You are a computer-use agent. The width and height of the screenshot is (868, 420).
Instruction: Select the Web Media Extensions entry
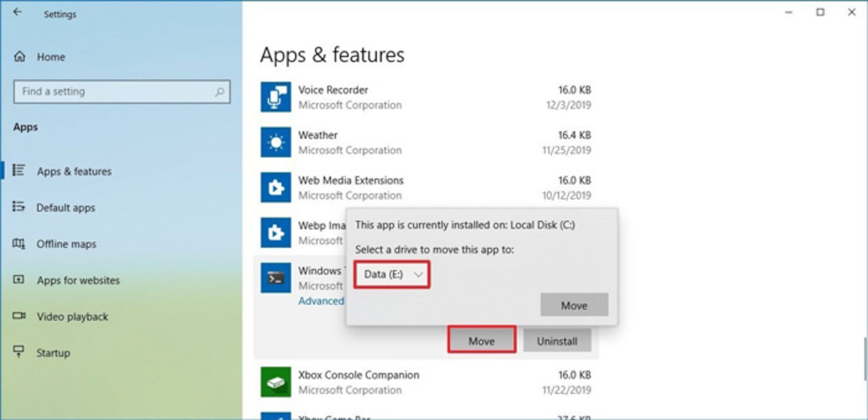click(351, 180)
